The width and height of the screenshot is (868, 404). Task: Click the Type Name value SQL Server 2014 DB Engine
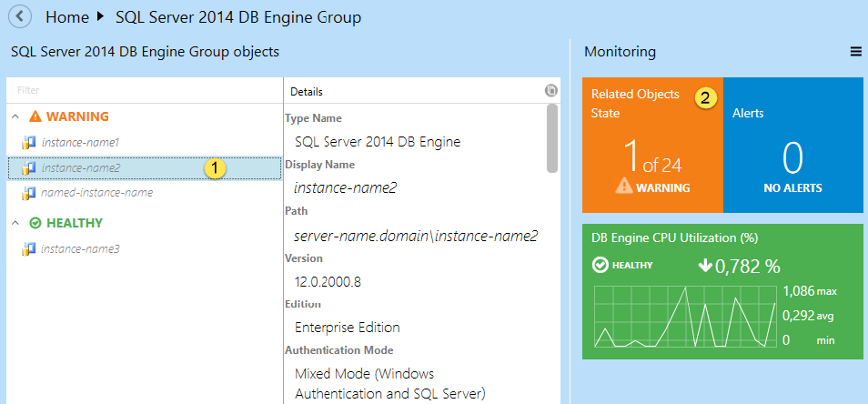[x=378, y=142]
